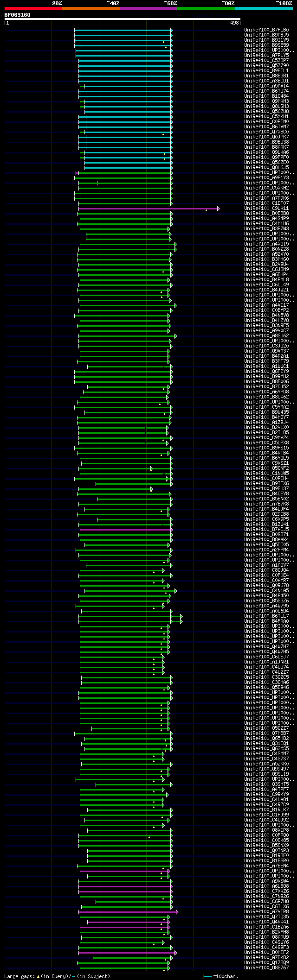
Task: Select hit label UniRef100_B1Q484
Action: (x=266, y=96)
